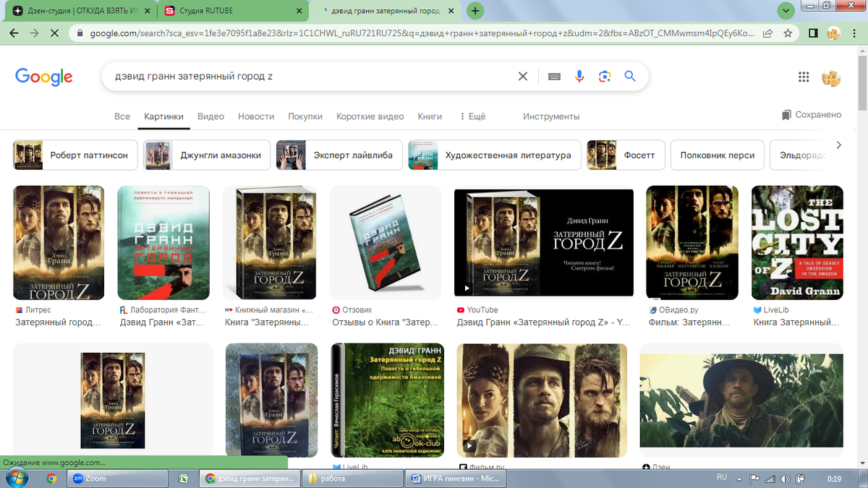Open the Лаборатория Фантастики cover thumbnail
Image resolution: width=868 pixels, height=488 pixels.
(163, 243)
